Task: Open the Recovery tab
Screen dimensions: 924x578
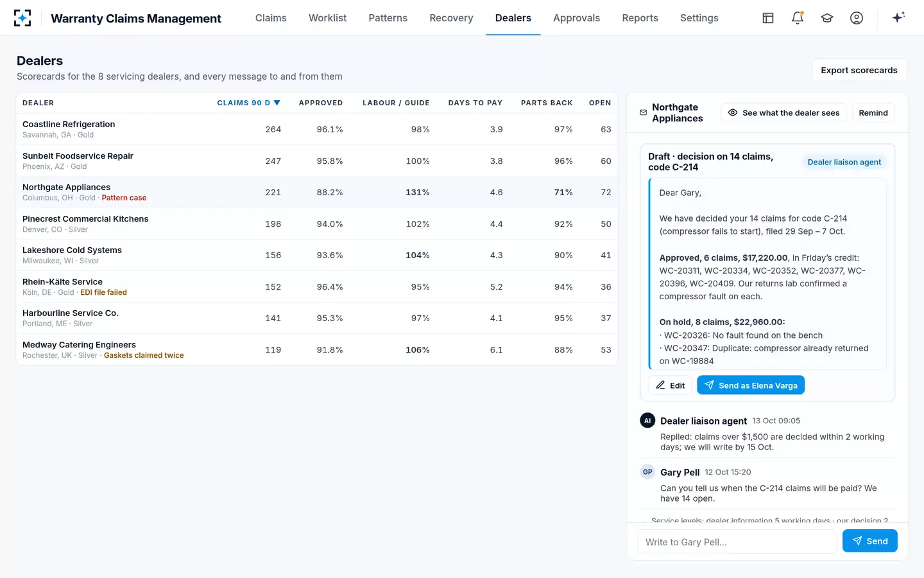Action: coord(451,18)
